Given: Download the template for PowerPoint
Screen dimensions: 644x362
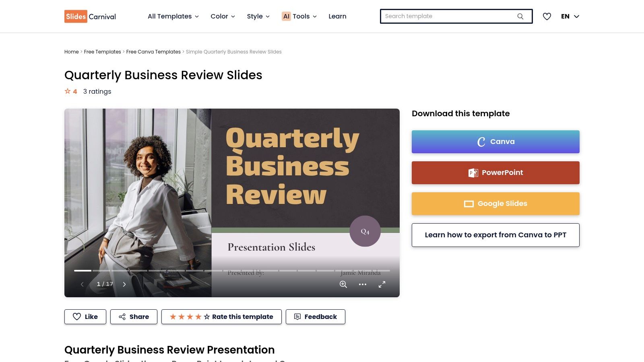Looking at the screenshot, I should 495,173.
